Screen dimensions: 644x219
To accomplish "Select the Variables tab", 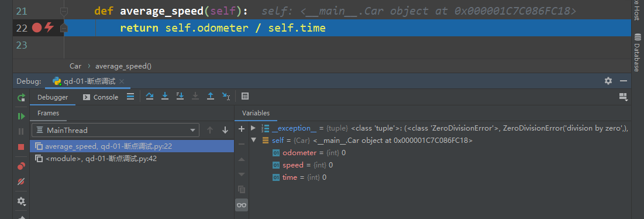I will coord(256,113).
